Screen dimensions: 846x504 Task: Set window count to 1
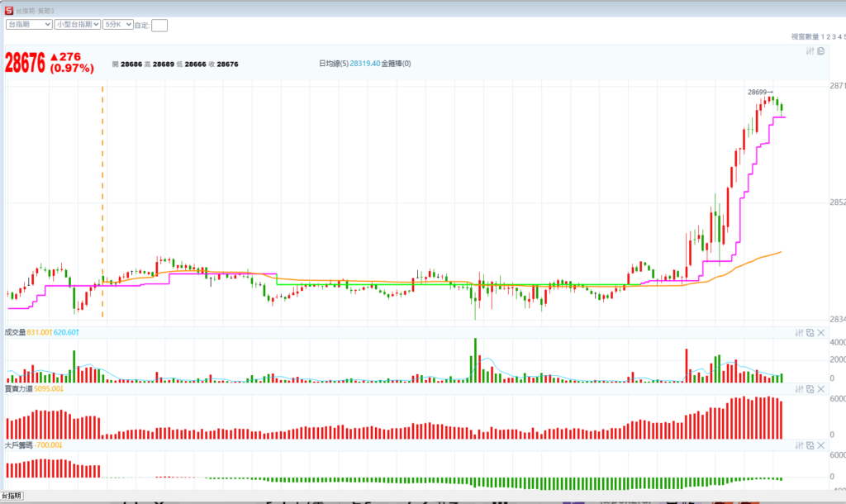pyautogui.click(x=824, y=36)
